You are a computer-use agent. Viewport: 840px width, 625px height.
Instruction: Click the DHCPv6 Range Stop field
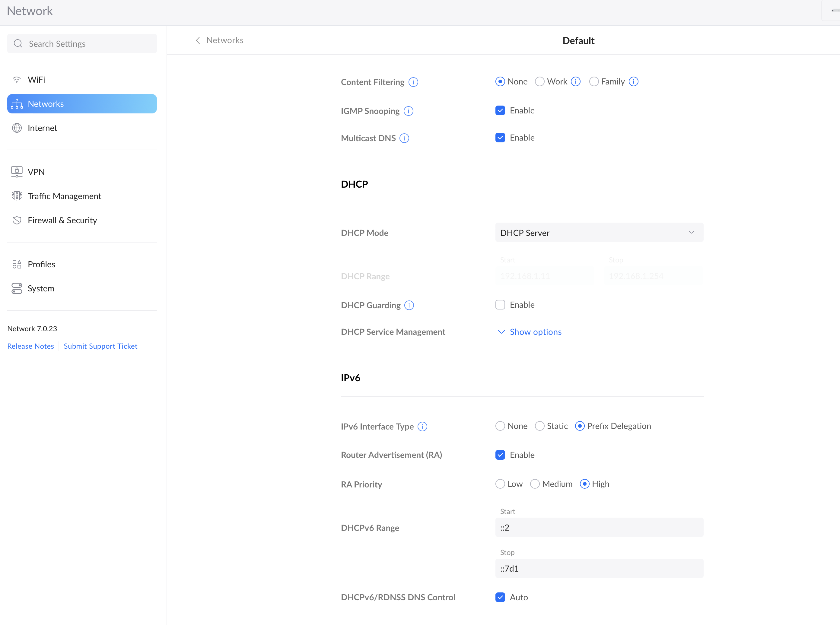pos(599,568)
